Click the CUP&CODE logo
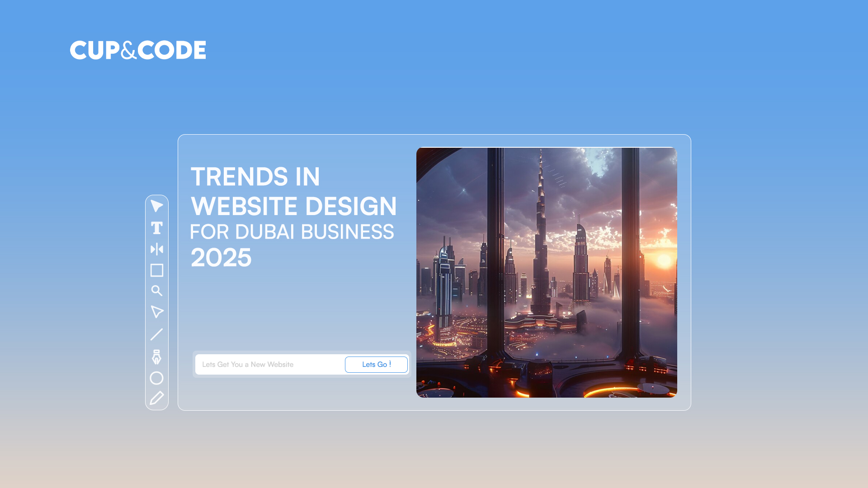Screen dimensions: 868x488 137,50
